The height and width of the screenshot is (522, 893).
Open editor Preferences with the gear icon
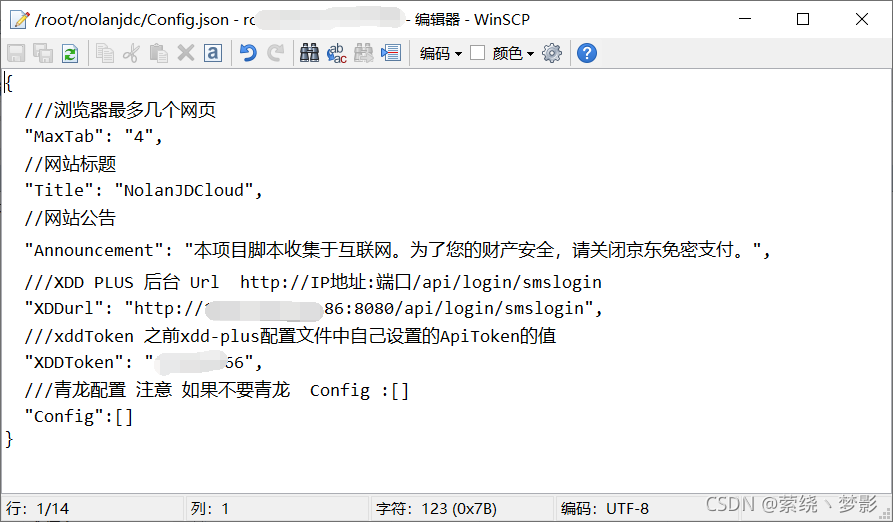[x=552, y=54]
